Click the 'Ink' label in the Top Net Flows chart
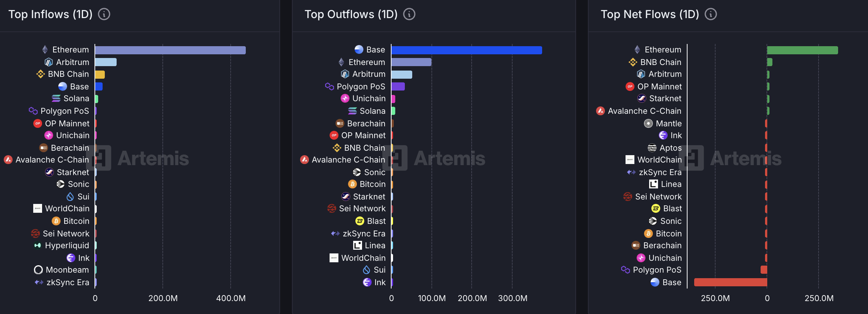 tap(676, 135)
